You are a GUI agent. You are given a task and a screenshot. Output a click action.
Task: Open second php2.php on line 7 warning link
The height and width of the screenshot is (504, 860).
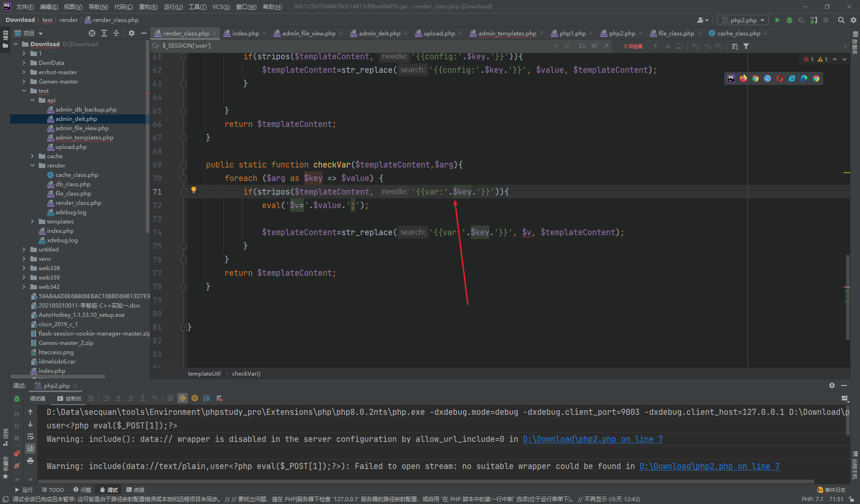pos(709,466)
